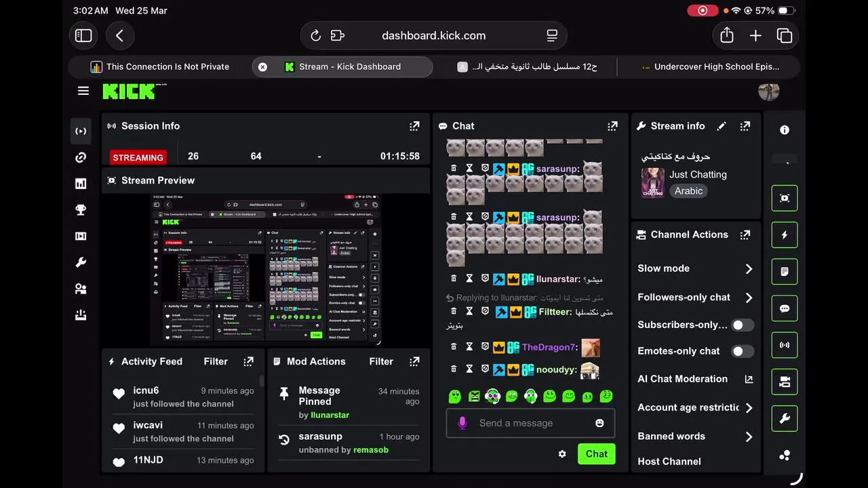Pop out the Stream info panel
This screenshot has width=868, height=488.
[x=745, y=126]
